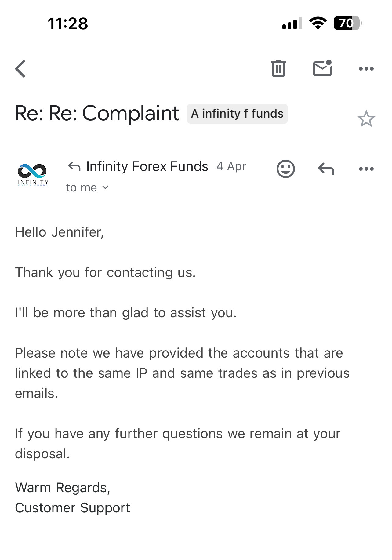The image size is (392, 560).
Task: Tap the 11:28 clock in status bar
Action: point(68,24)
